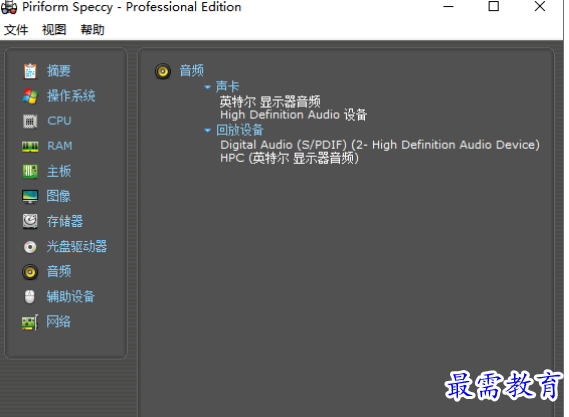Show the 主板 section
This screenshot has height=417, width=569.
[x=59, y=171]
